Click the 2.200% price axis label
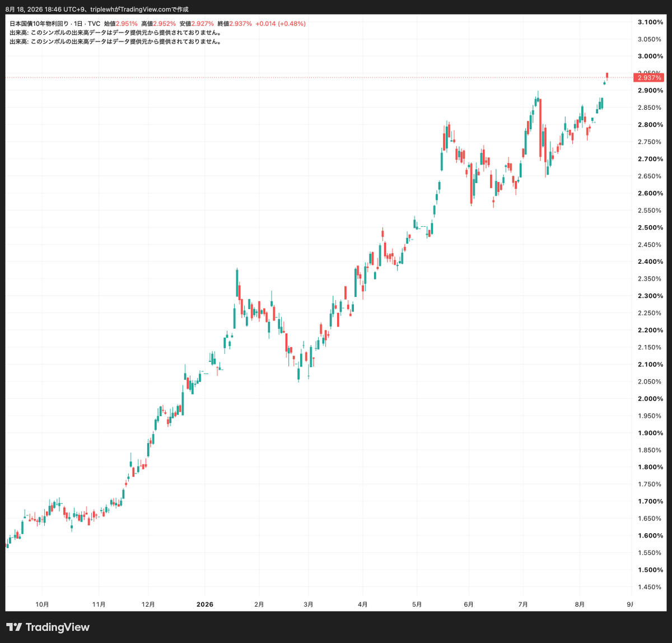 pos(650,330)
